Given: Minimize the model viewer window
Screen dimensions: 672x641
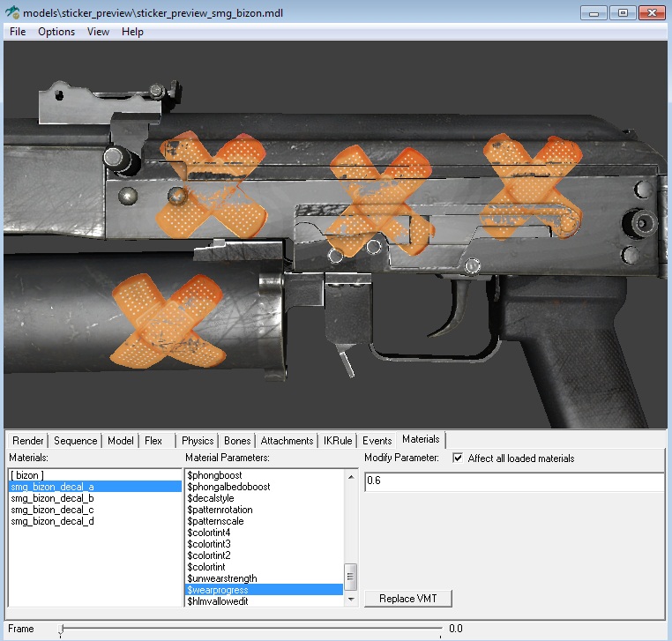Looking at the screenshot, I should [594, 13].
